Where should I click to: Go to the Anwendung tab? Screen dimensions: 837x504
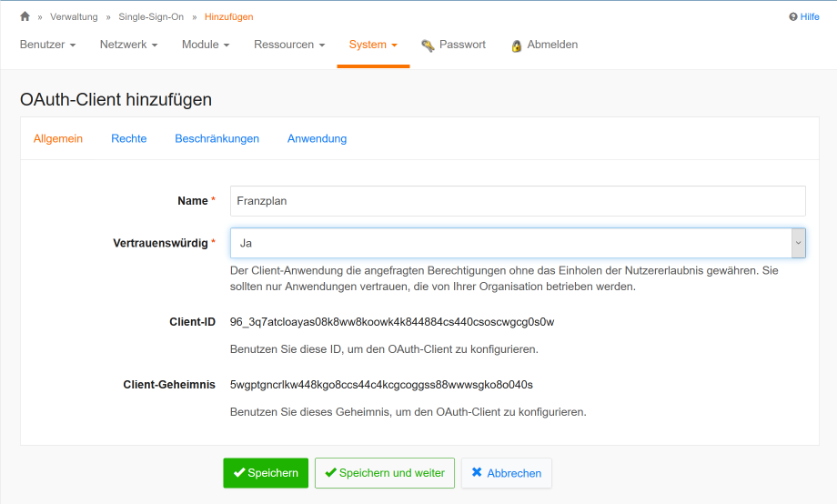(x=317, y=138)
